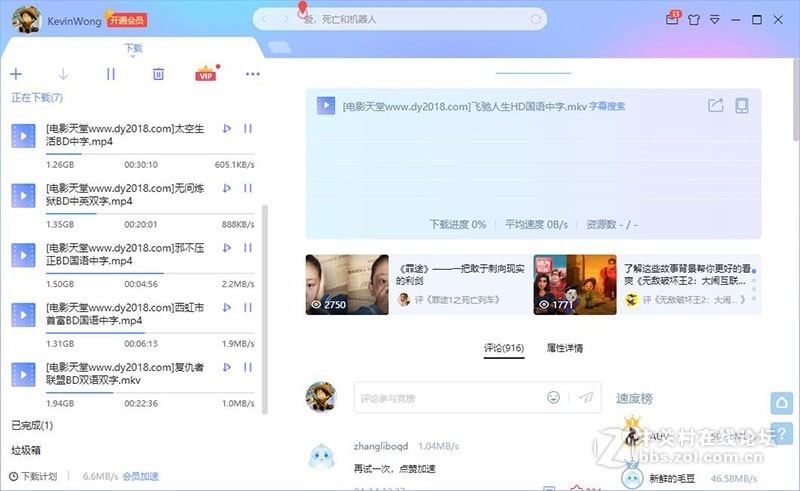The image size is (800, 491).
Task: Start downloads with the down arrow icon
Action: tap(63, 74)
